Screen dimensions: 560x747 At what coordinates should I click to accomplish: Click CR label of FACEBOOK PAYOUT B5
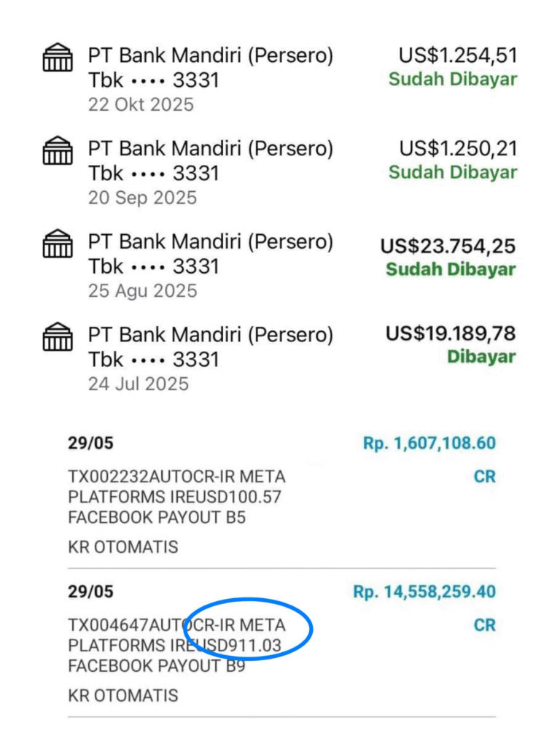pos(484,477)
